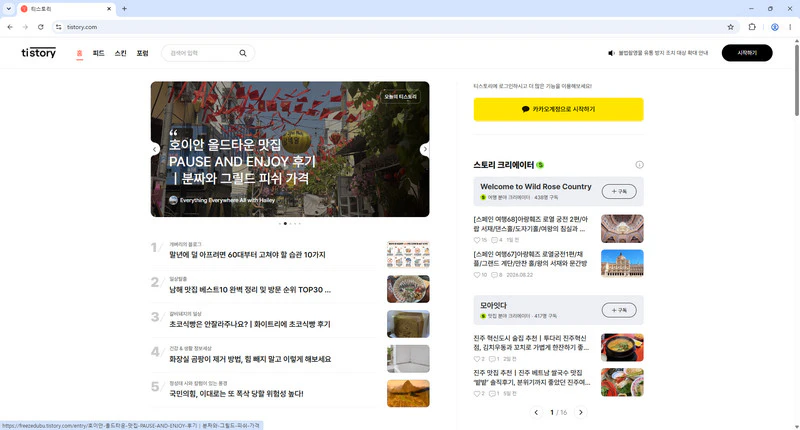Select second banner pagination dot
The height and width of the screenshot is (430, 800).
pyautogui.click(x=285, y=223)
